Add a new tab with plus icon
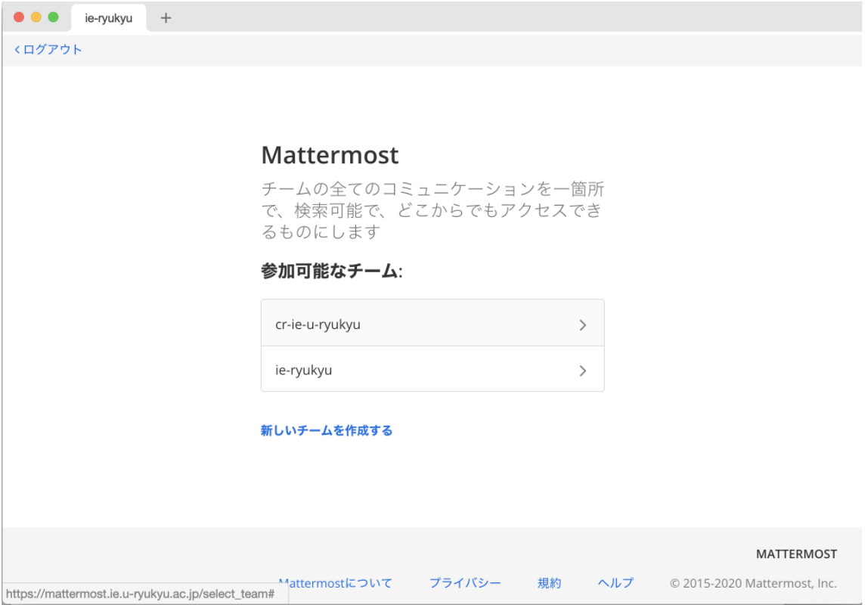The width and height of the screenshot is (868, 605). click(x=166, y=17)
